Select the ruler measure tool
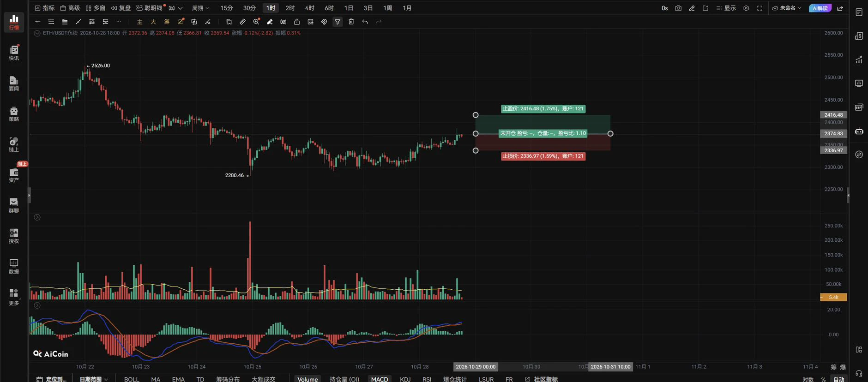Viewport: 868px width, 382px height. click(242, 22)
